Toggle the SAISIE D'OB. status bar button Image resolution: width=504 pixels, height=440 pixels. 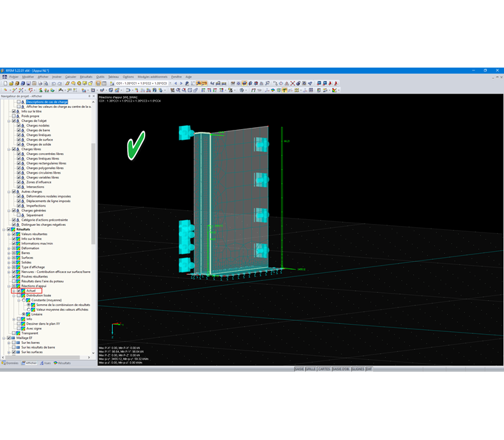tap(341, 369)
